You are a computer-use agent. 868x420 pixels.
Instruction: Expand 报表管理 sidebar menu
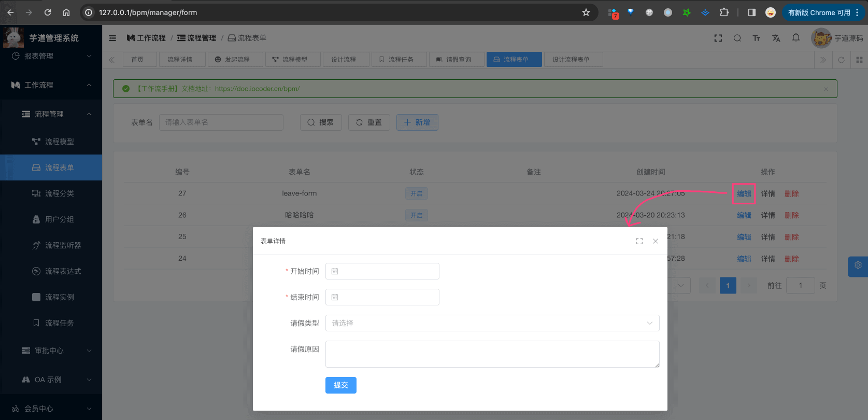51,56
